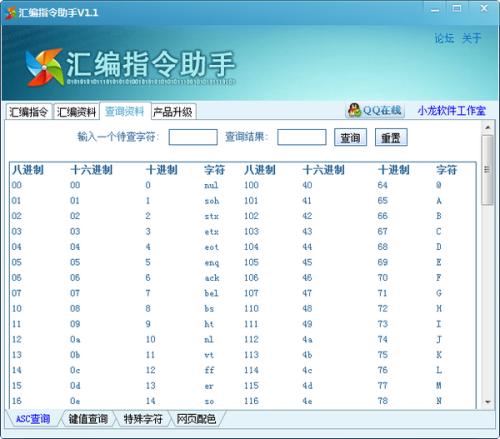Click the rightmost 字符 column header
The height and width of the screenshot is (439, 500).
coord(446,170)
